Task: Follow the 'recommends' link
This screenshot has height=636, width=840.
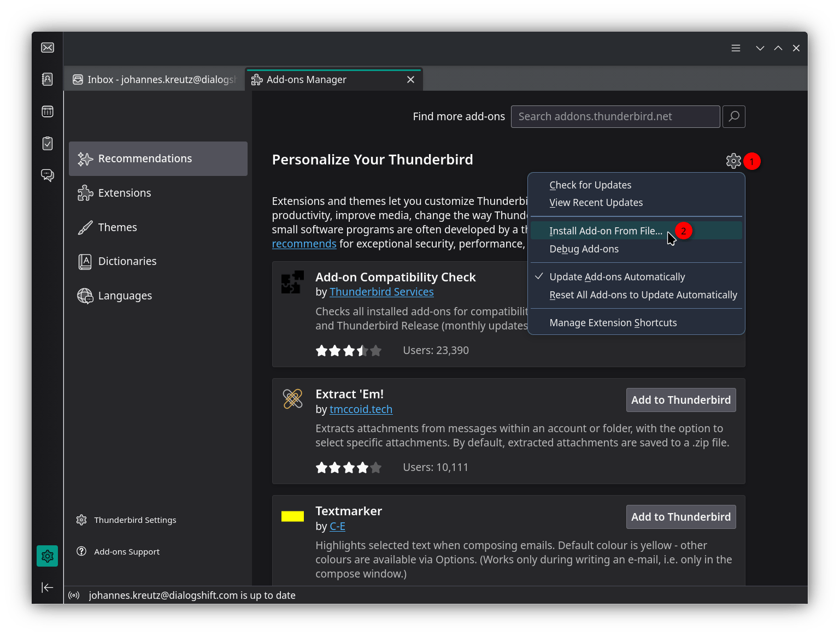Action: pos(304,244)
